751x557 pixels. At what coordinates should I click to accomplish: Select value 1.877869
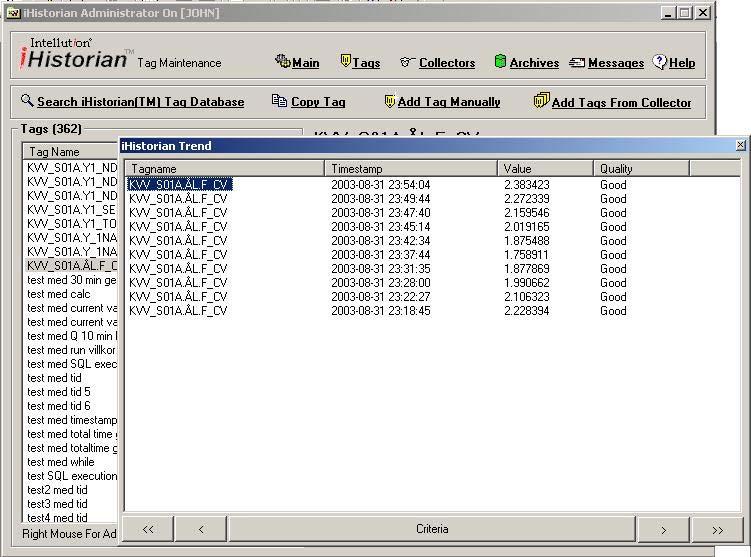coord(527,268)
